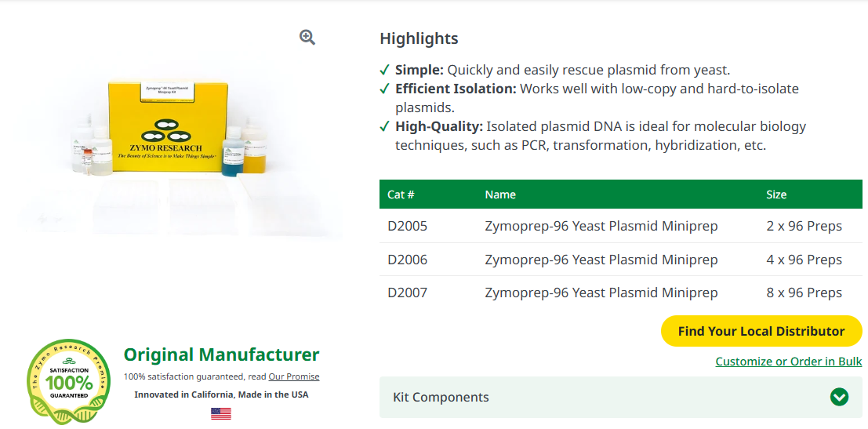Open the Customize or Order in Bulk link
Viewport: 868px width, 429px height.
pyautogui.click(x=788, y=362)
